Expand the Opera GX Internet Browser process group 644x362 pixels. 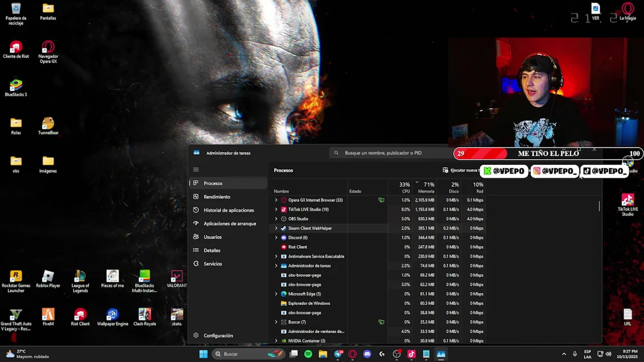(x=276, y=200)
